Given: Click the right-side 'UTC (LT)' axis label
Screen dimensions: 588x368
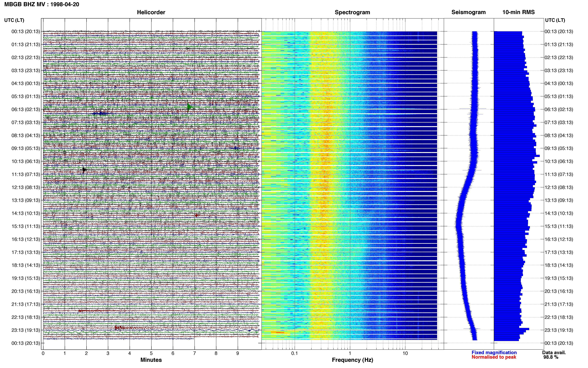Looking at the screenshot, I should [x=555, y=20].
